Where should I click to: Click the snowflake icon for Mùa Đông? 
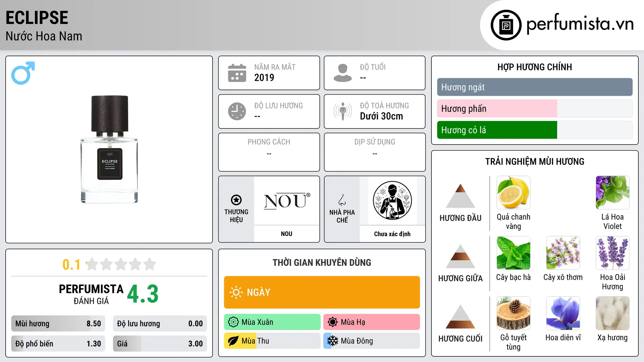point(333,341)
